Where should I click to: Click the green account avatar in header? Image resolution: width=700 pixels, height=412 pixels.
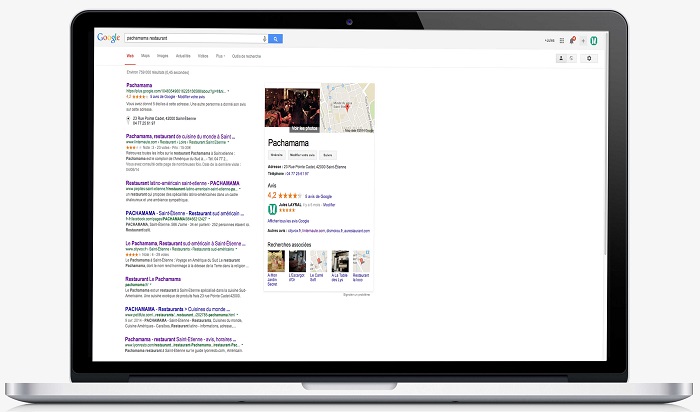click(593, 39)
